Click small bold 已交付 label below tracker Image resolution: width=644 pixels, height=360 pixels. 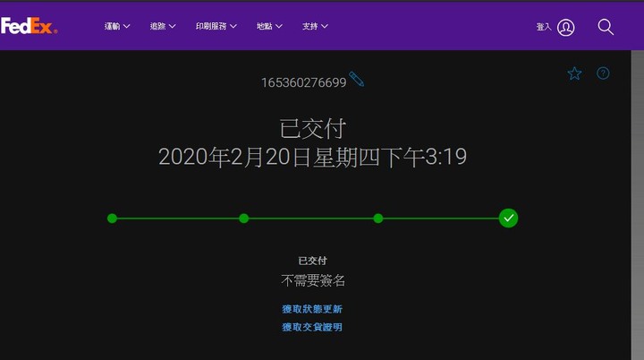pos(312,261)
